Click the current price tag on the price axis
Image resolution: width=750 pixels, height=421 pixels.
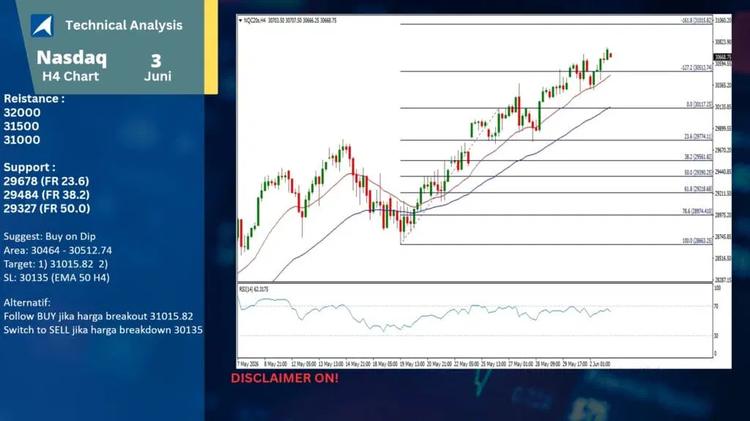pyautogui.click(x=722, y=57)
